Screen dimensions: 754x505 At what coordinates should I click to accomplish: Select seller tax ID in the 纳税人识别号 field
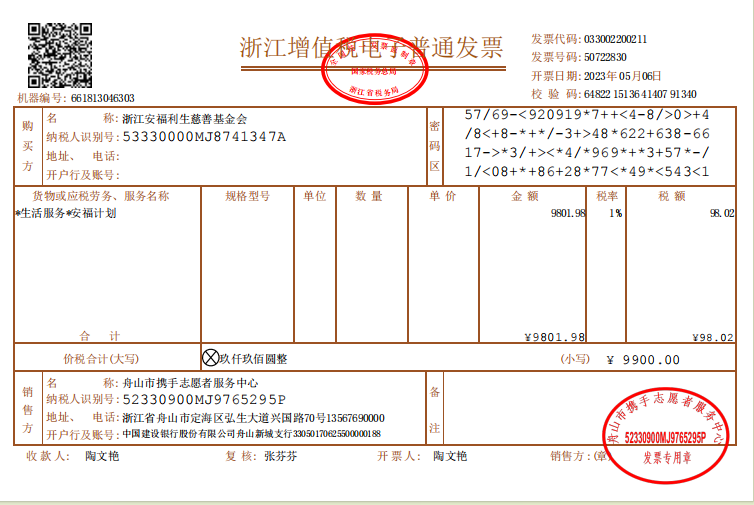204,400
